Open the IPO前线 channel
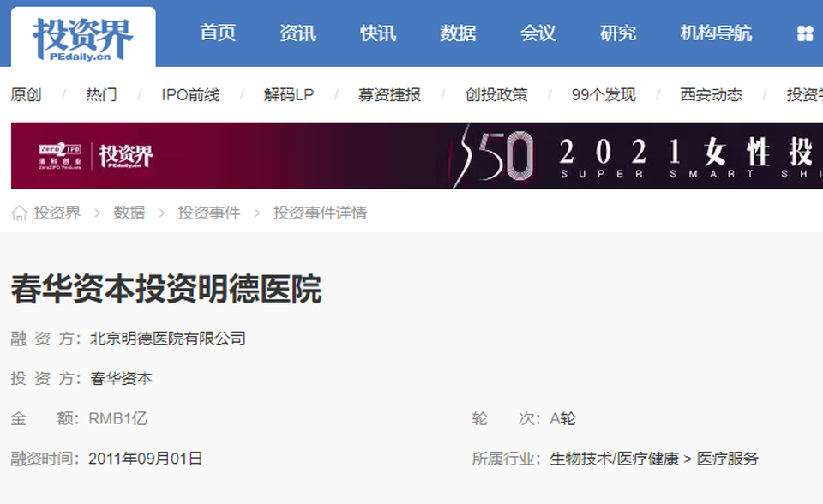This screenshot has height=504, width=823. coord(190,95)
